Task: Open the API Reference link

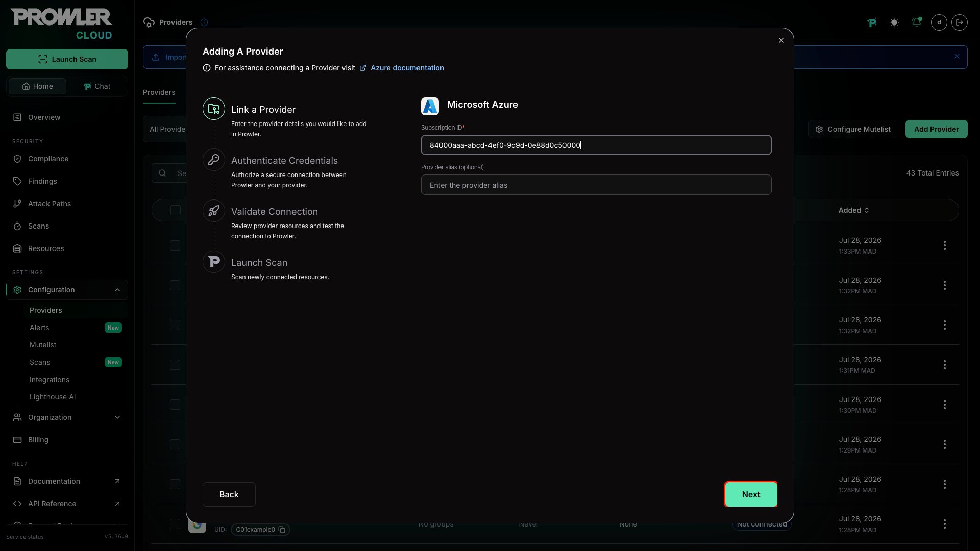Action: pos(67,504)
